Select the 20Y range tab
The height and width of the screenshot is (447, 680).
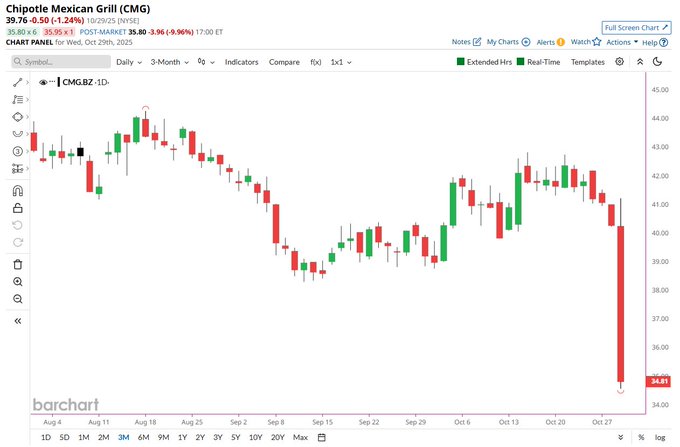point(278,437)
